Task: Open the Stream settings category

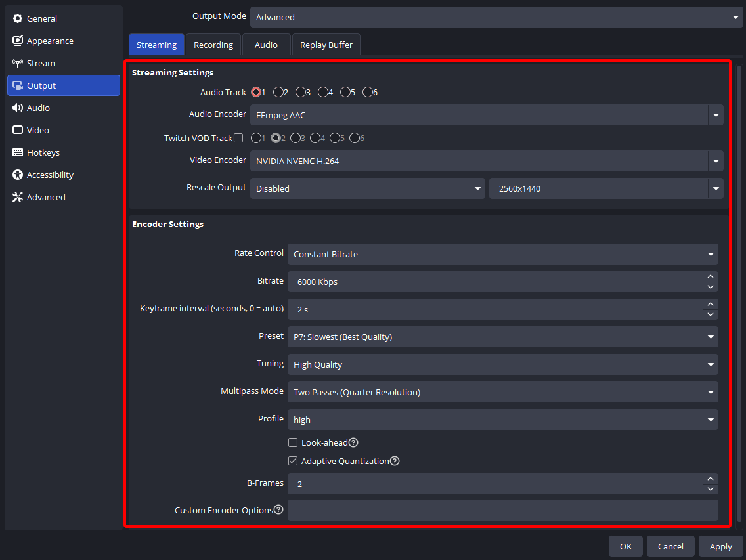Action: click(63, 63)
